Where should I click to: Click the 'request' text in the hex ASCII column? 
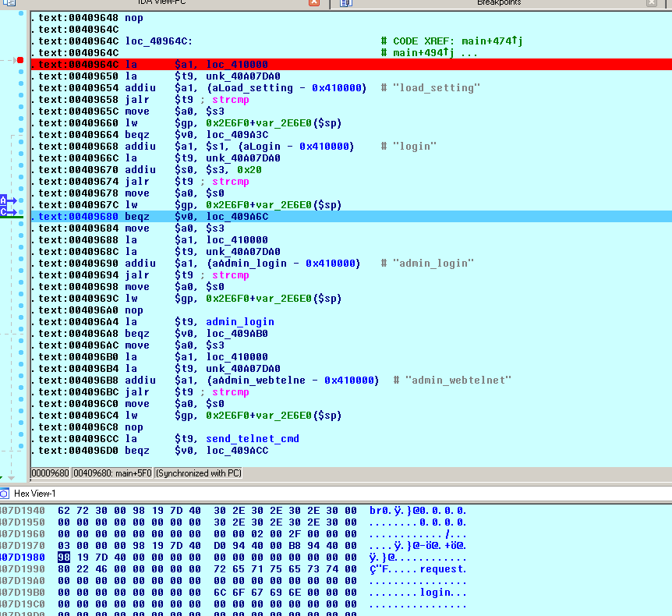tap(444, 568)
